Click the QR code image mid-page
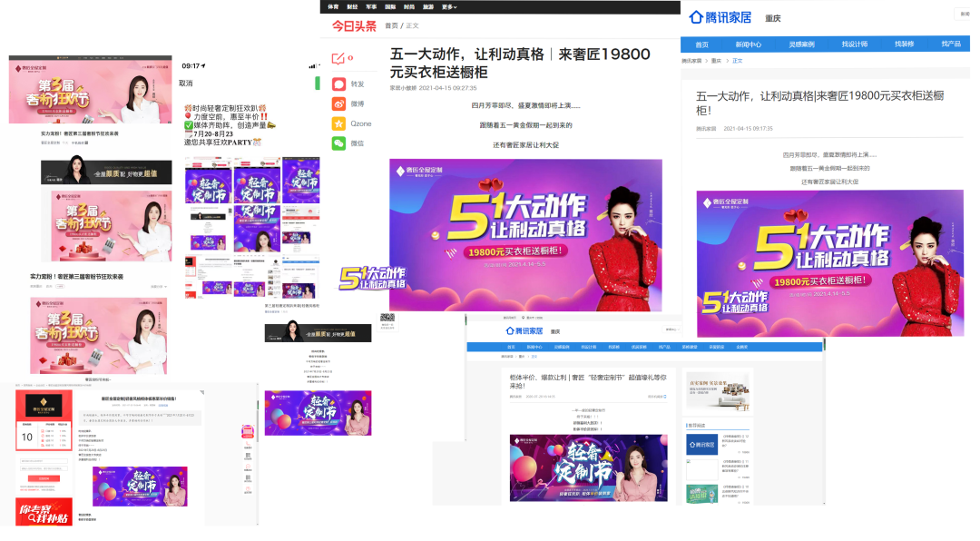This screenshot has height=541, width=980. pyautogui.click(x=387, y=319)
